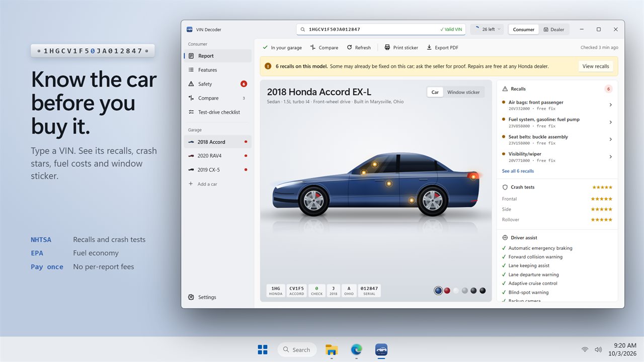Expand Air bags: front passenger recall
Viewport: 644px width, 362px height.
click(557, 105)
